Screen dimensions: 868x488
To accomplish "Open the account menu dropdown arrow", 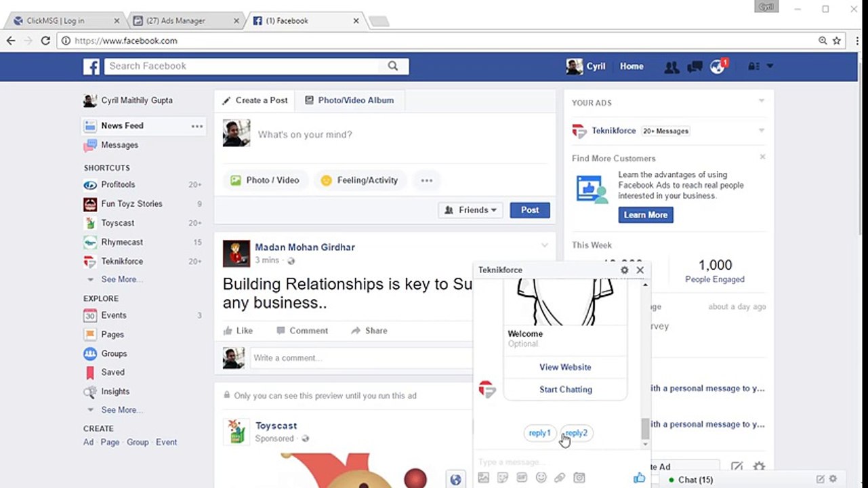I will [770, 66].
